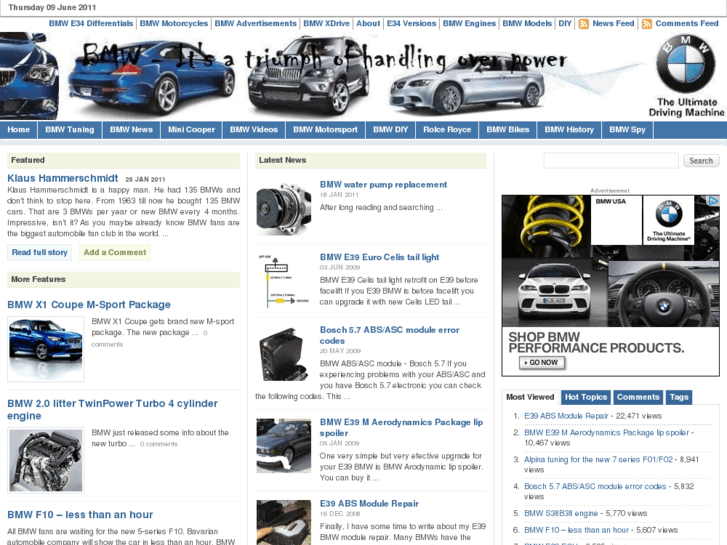Select BMW News navigation item
This screenshot has width=727, height=545.
[x=131, y=130]
